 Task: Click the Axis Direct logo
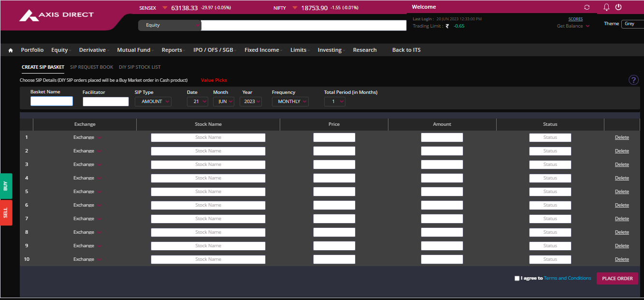point(57,15)
